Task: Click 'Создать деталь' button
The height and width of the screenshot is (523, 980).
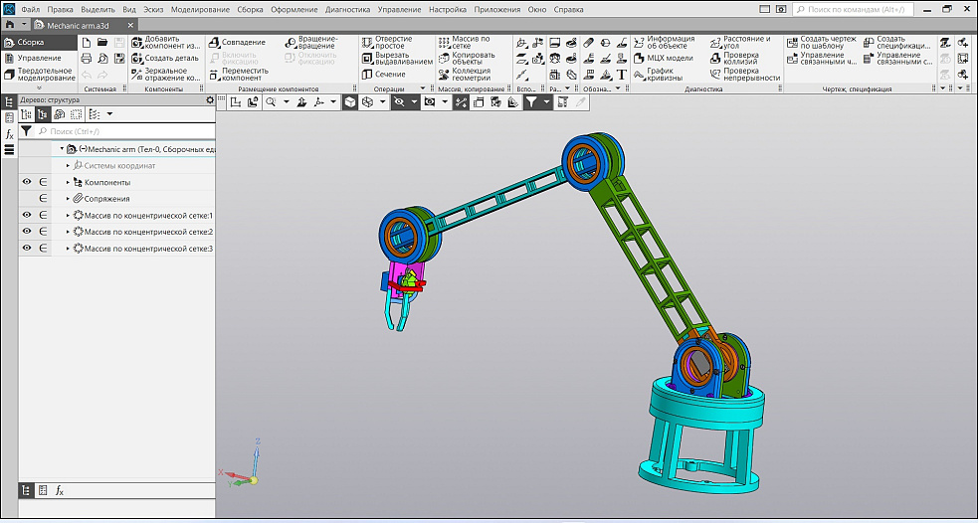Action: 164,58
